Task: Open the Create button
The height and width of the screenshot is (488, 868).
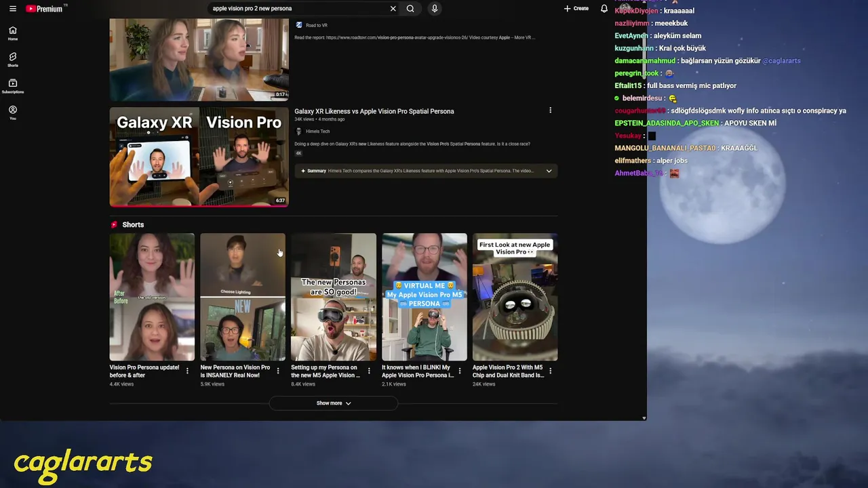Action: (x=576, y=9)
